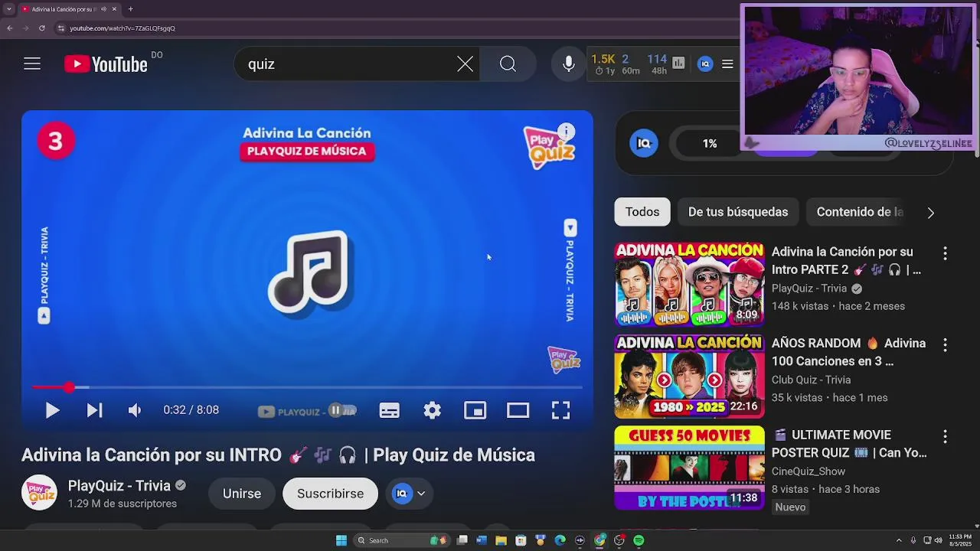Open the vidIQ three-line menu in header
This screenshot has height=551, width=980.
click(727, 64)
